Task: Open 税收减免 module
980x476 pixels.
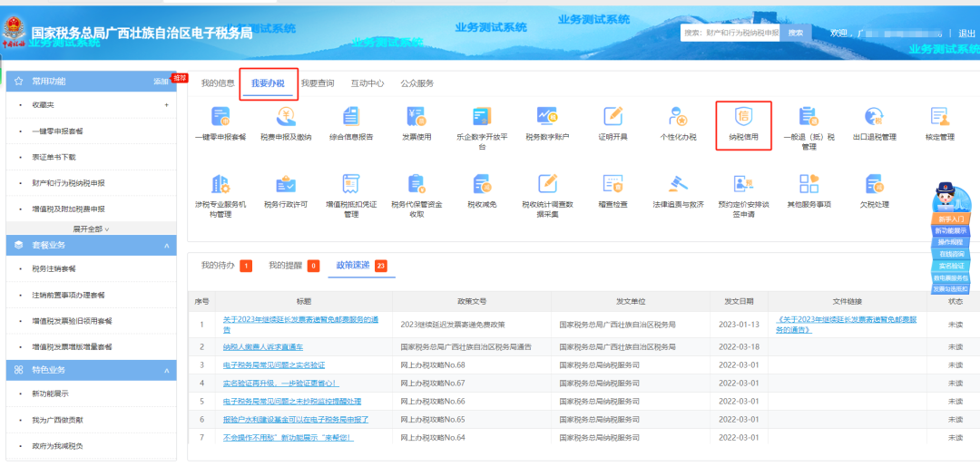Action: point(481,191)
